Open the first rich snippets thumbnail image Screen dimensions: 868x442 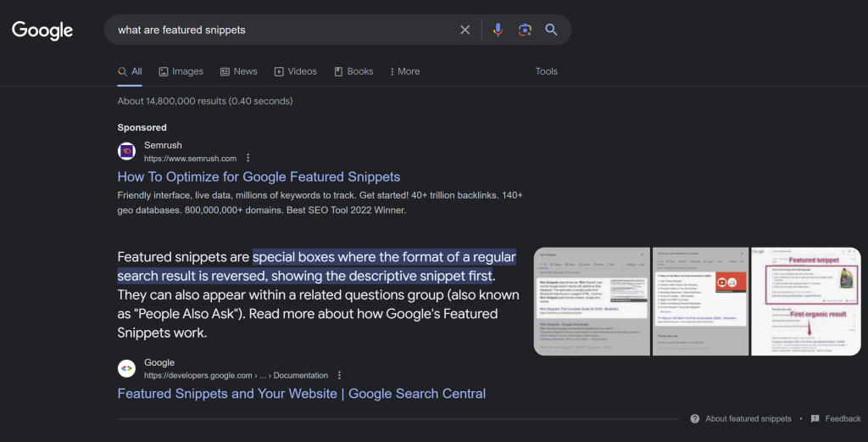tap(591, 301)
